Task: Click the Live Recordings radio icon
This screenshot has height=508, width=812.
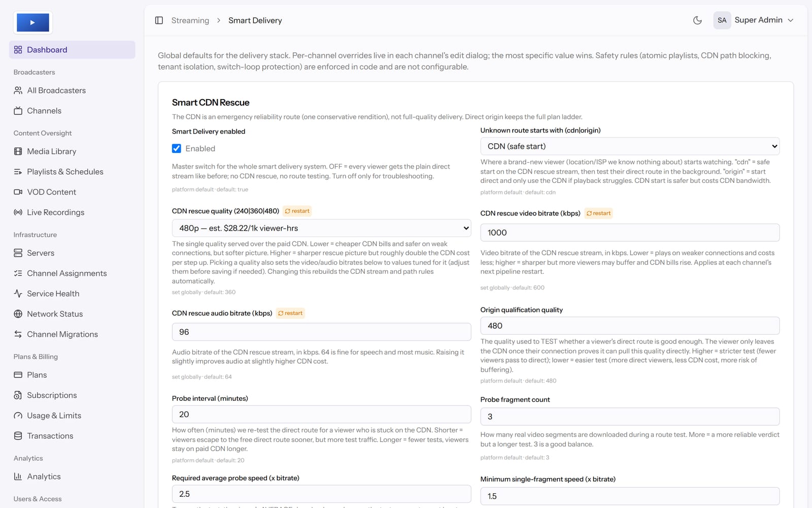Action: pyautogui.click(x=18, y=212)
